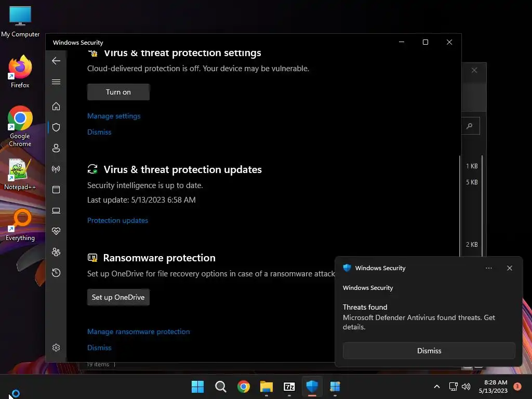Select the My Computer desktop icon

20,21
